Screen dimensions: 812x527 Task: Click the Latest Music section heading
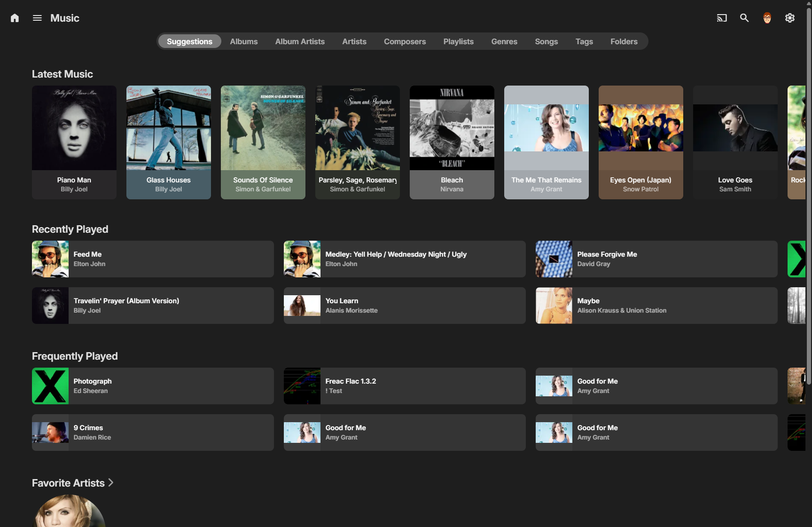[62, 74]
